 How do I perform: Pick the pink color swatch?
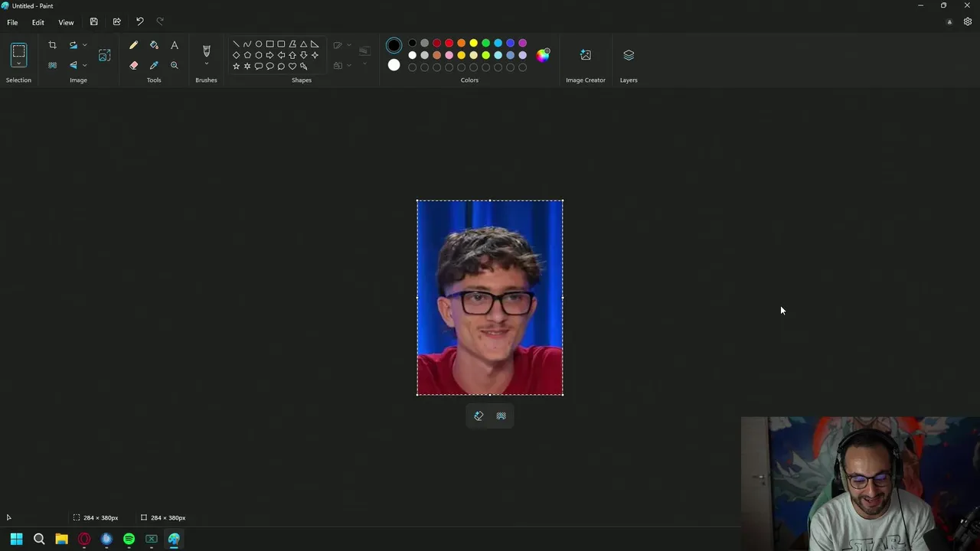tap(449, 55)
